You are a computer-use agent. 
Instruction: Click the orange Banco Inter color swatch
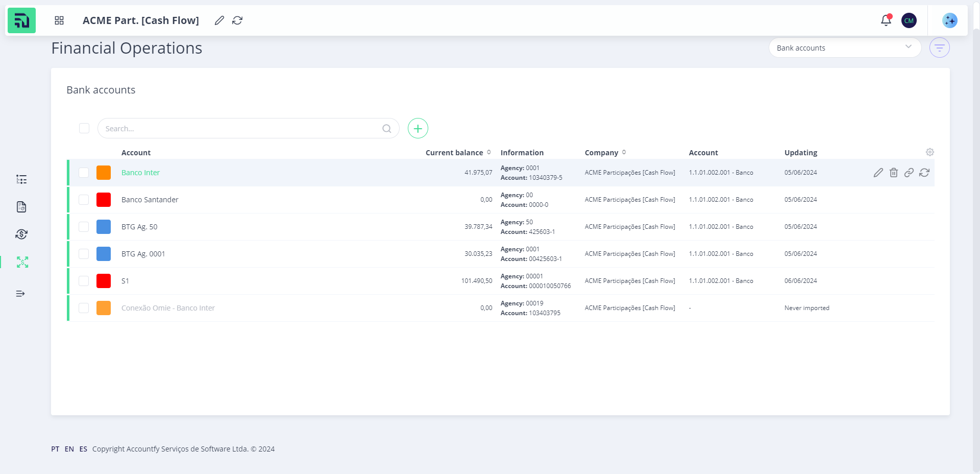pyautogui.click(x=104, y=173)
